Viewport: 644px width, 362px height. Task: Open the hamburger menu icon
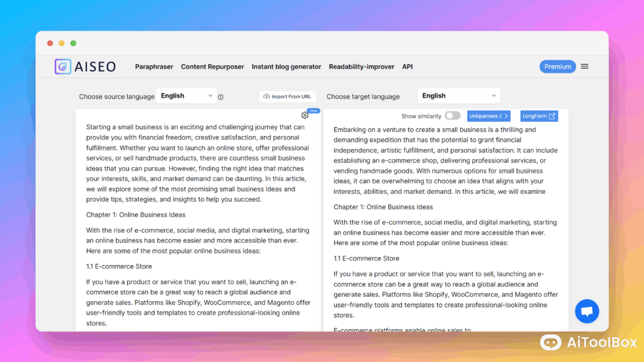[x=585, y=67]
